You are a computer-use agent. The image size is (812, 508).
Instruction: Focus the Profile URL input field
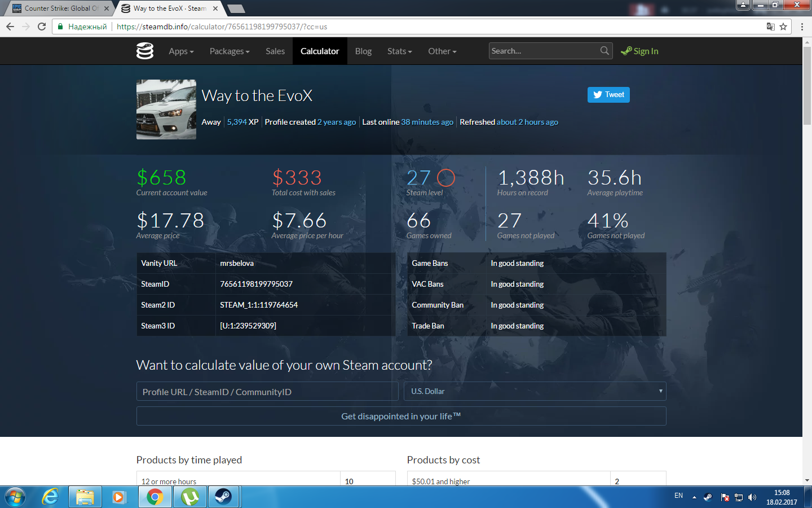(267, 391)
